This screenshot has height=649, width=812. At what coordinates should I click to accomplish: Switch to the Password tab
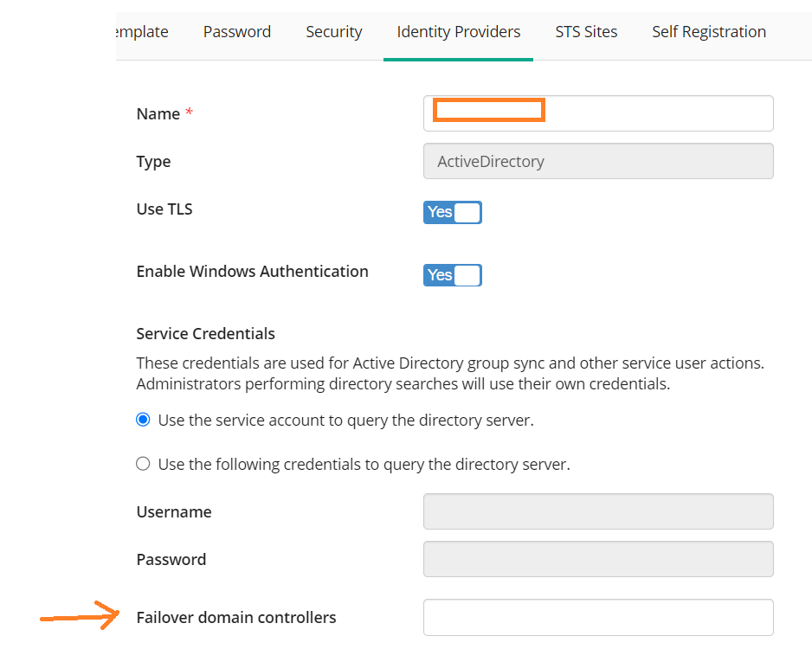tap(236, 32)
